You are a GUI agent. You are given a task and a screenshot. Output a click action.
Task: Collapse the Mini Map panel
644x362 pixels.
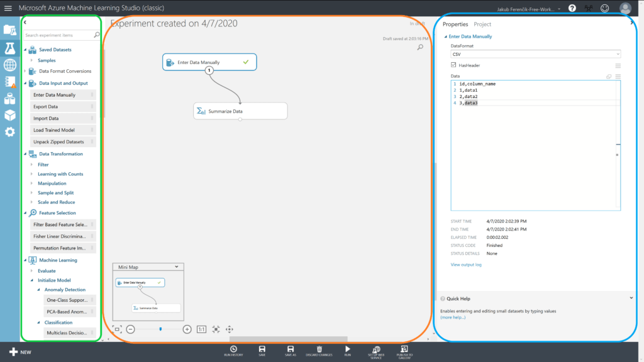coord(176,267)
